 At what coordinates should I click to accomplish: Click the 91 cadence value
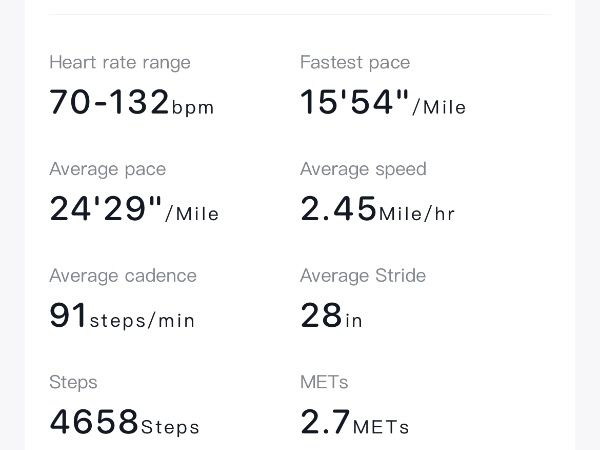pos(68,316)
